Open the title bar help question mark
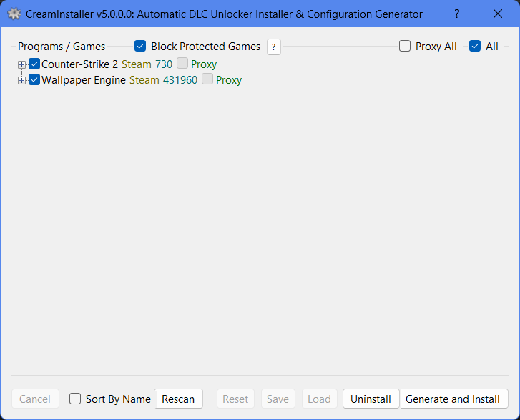Viewport: 520px width, 420px height. [x=457, y=14]
